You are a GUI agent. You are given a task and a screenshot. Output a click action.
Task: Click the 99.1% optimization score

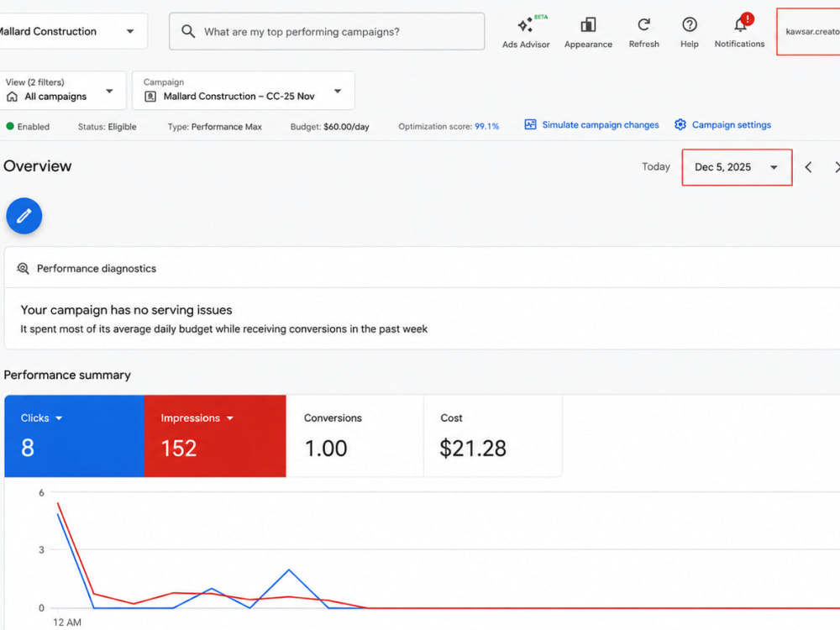click(486, 127)
